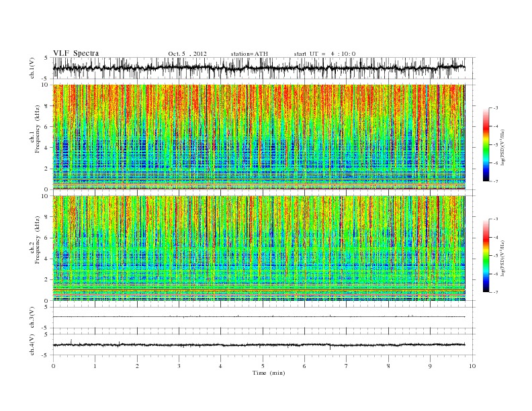Click time-axis tick label "5" at bottom

(263, 366)
